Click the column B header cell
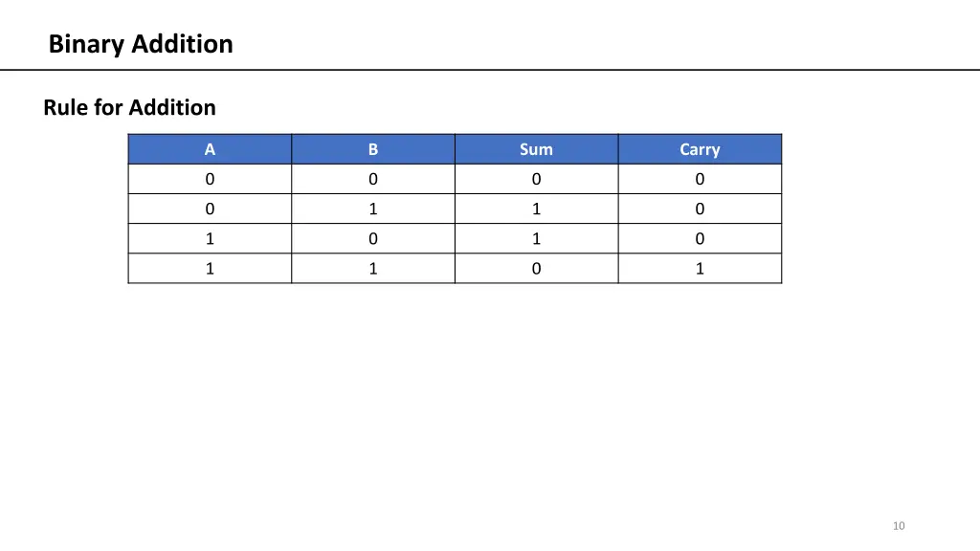The height and width of the screenshot is (551, 980). point(373,149)
